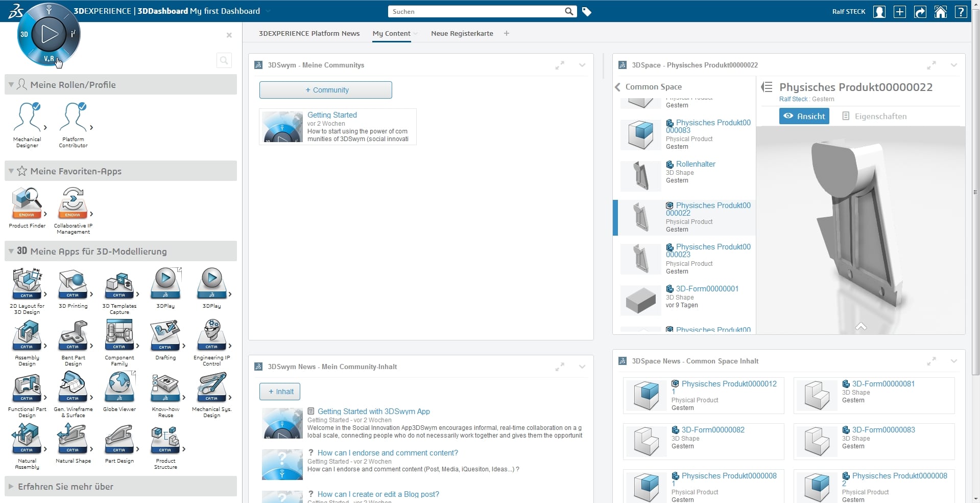The width and height of the screenshot is (980, 503).
Task: Collapse Meine Favoriten-Apps section
Action: (x=11, y=171)
